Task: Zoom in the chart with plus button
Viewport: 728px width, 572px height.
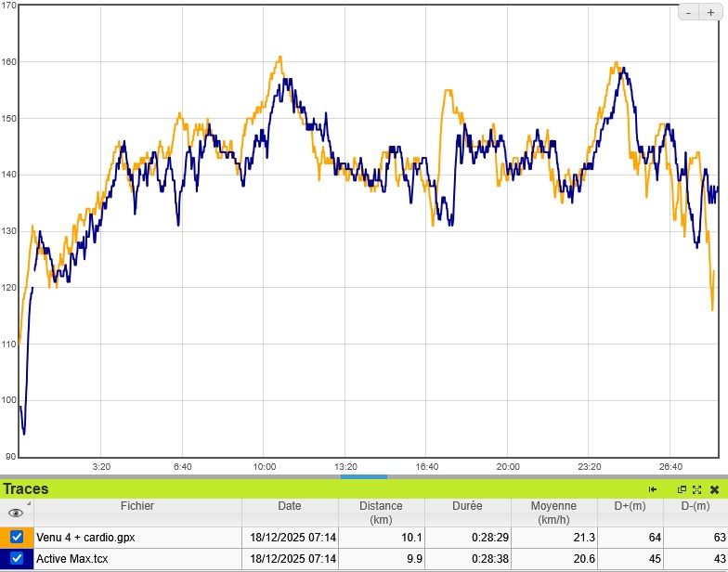Action: tap(711, 12)
